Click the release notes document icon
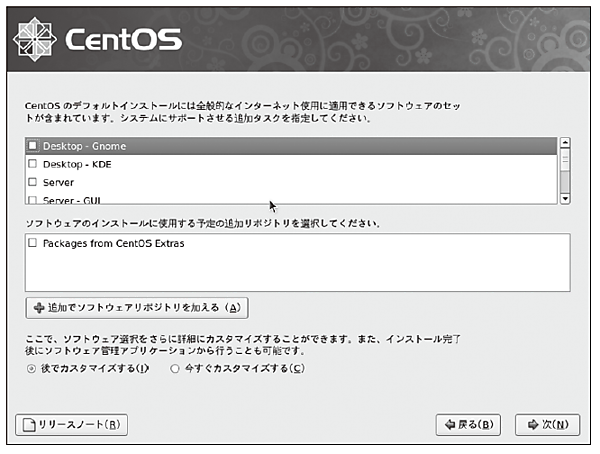Viewport: 600px width, 454px height. (29, 424)
